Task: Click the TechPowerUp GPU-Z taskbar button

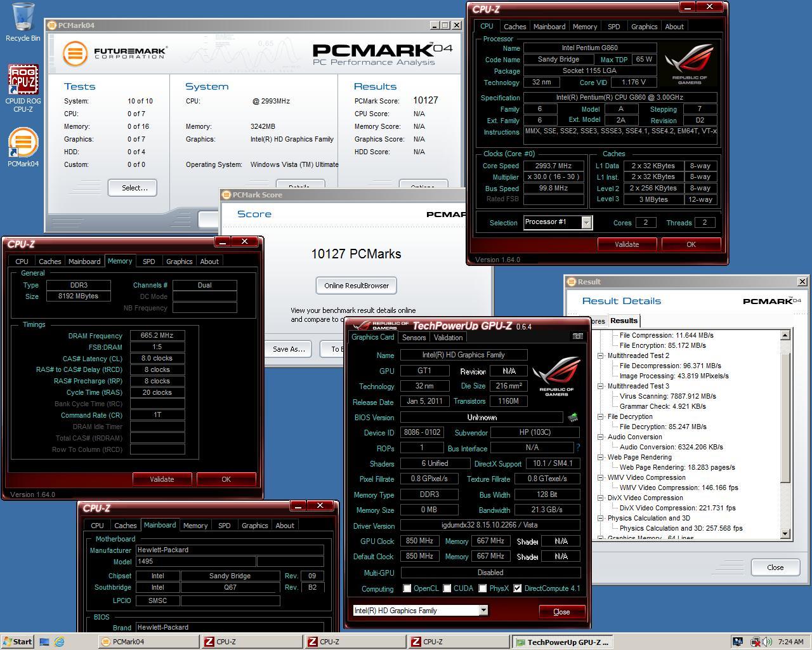Action: coord(562,642)
